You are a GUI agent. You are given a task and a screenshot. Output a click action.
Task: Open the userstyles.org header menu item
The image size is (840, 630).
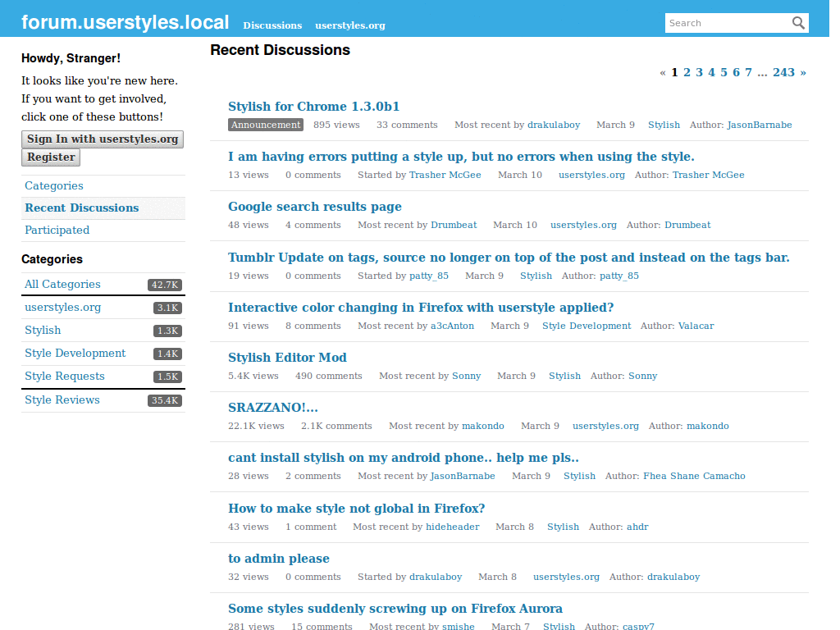point(349,25)
